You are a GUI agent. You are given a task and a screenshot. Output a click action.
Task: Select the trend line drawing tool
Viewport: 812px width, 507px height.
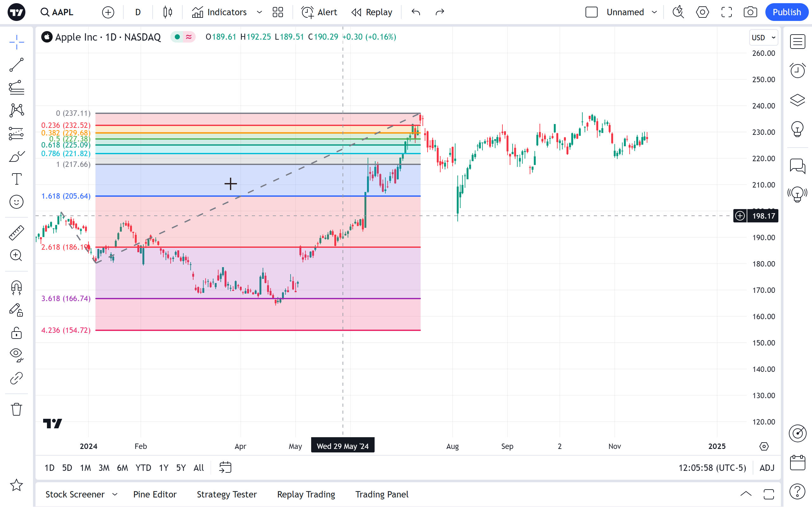coord(16,65)
